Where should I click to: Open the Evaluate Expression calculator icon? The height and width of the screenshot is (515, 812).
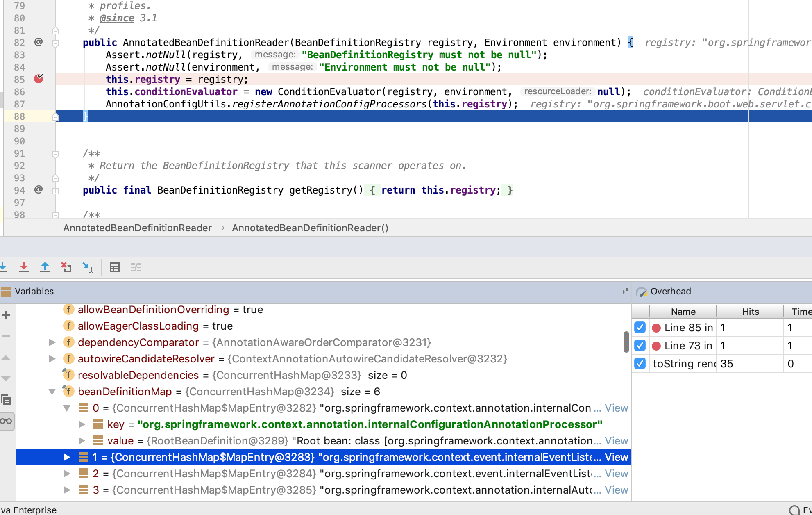point(115,267)
